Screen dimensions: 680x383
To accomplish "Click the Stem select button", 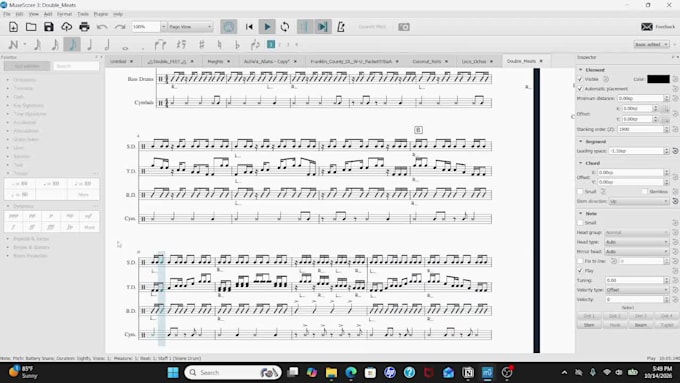I will point(589,325).
